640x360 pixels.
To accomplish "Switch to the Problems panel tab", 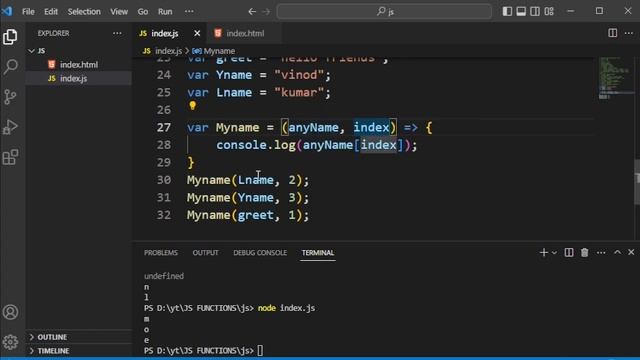I will [161, 253].
